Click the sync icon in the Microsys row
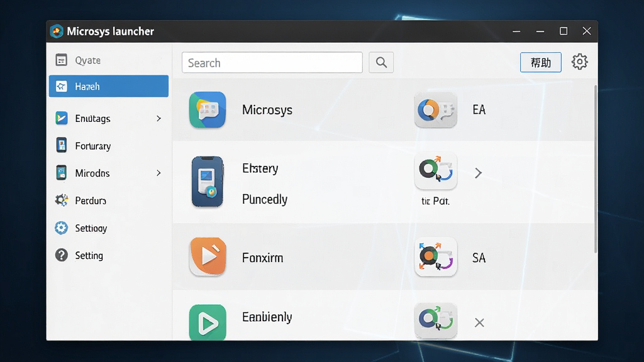The image size is (644, 362). [436, 110]
